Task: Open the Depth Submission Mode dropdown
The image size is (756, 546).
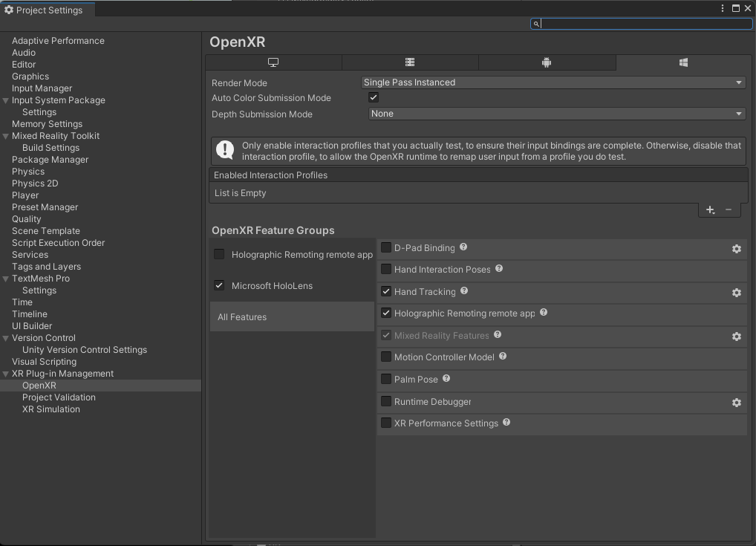Action: tap(557, 114)
